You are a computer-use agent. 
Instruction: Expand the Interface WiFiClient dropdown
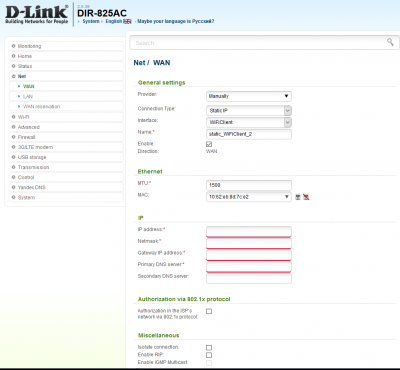point(249,122)
